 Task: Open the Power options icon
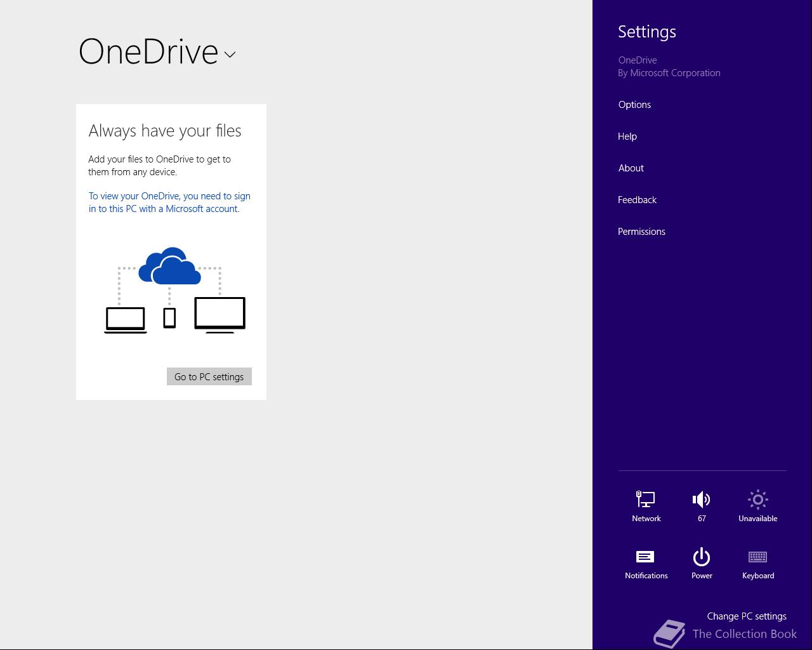pyautogui.click(x=702, y=563)
